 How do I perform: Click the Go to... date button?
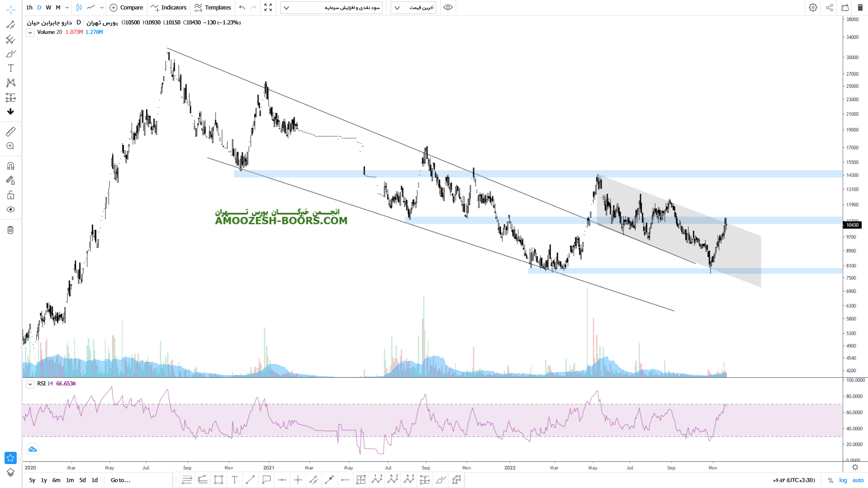coord(120,480)
